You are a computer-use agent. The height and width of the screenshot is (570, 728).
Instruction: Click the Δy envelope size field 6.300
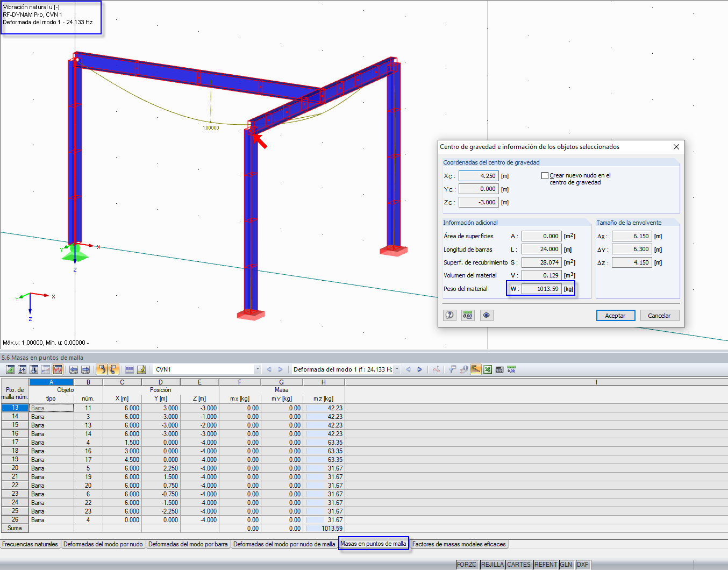632,250
